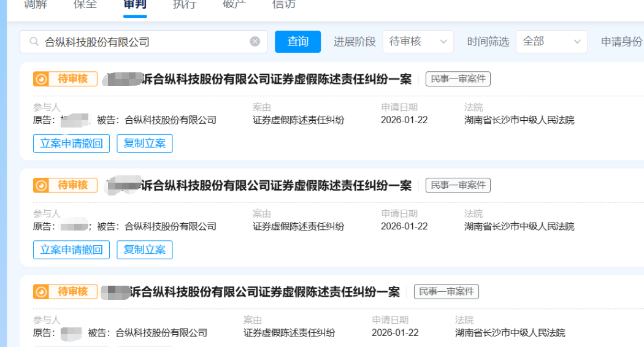Open first case title 证券虚假陈述责任纠纷一案
The width and height of the screenshot is (644, 347).
point(341,79)
